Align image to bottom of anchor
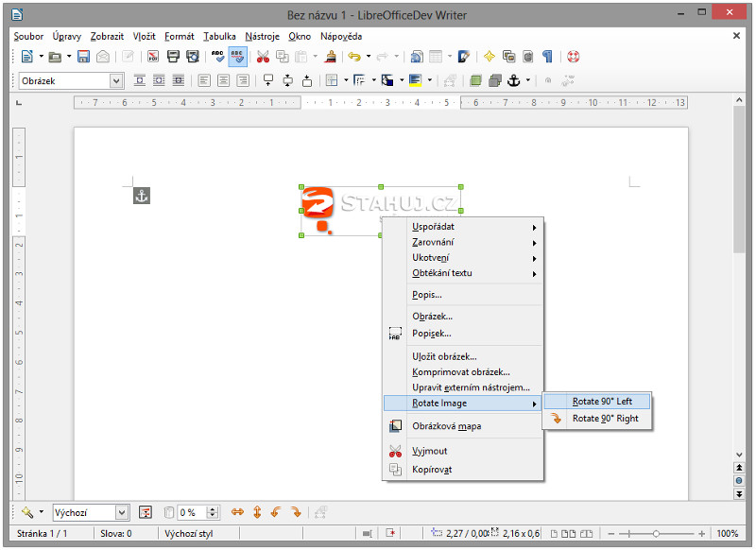This screenshot has width=756, height=550. [307, 81]
